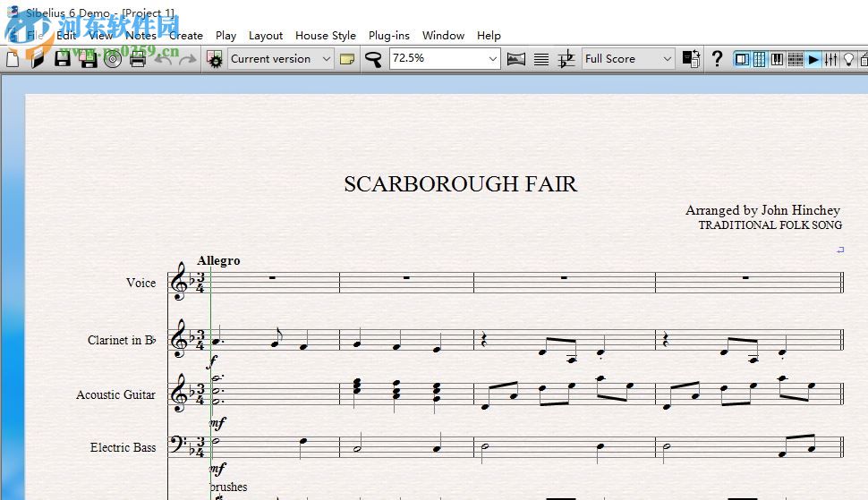Image resolution: width=868 pixels, height=500 pixels.
Task: Toggle the Mixer window faders icon
Action: (831, 59)
